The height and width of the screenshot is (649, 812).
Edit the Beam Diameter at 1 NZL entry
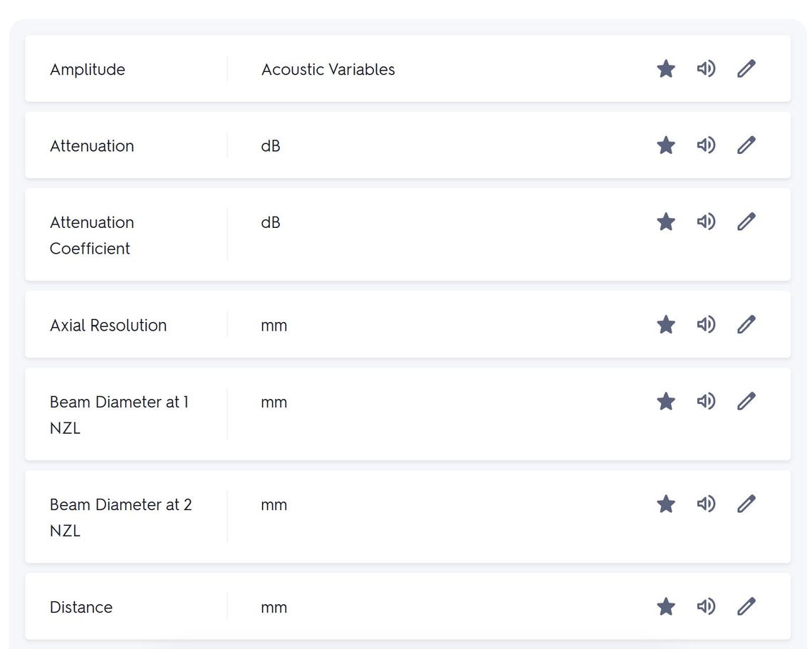tap(746, 401)
